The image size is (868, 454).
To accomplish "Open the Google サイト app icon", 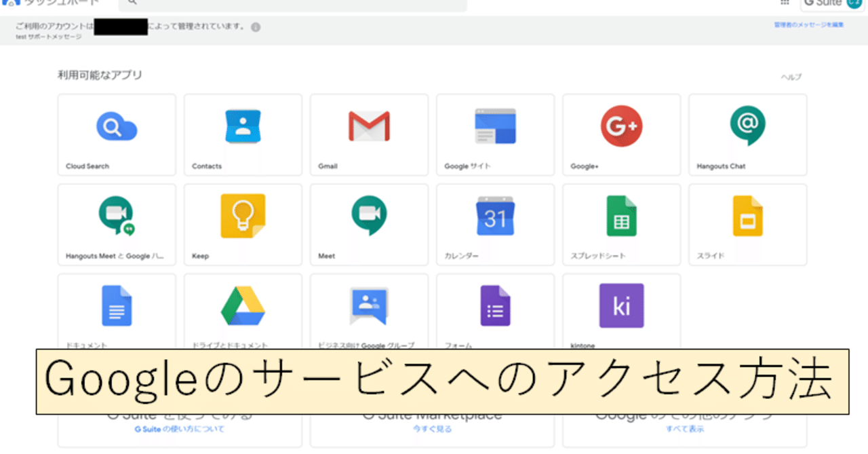I will 495,126.
